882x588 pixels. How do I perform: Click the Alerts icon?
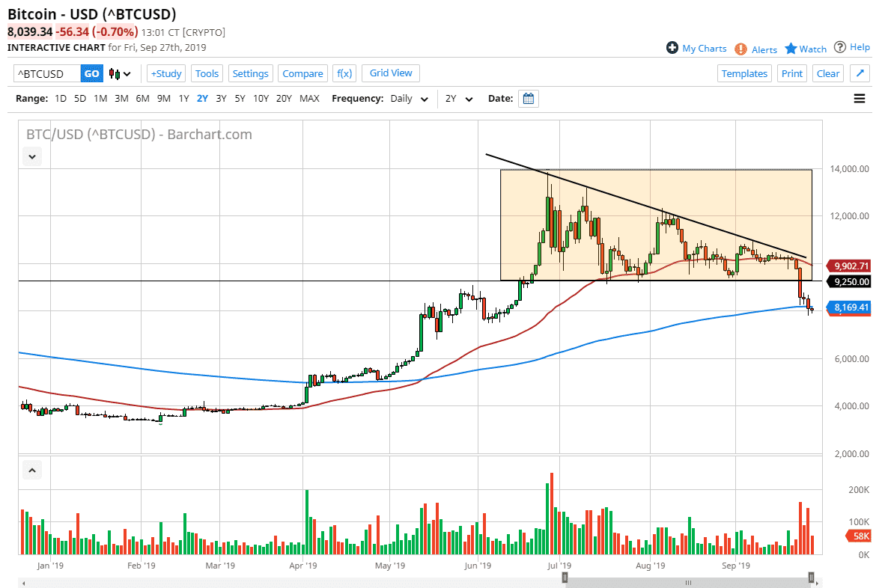click(x=740, y=49)
